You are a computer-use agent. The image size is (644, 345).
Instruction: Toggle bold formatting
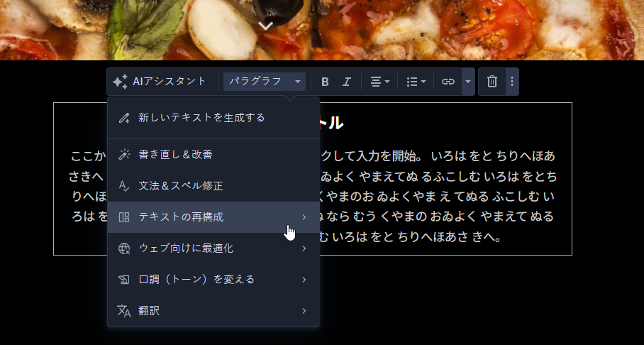click(325, 82)
